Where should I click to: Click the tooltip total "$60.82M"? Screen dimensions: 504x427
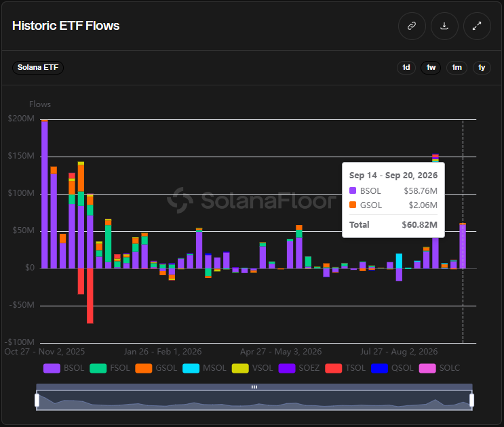click(419, 225)
